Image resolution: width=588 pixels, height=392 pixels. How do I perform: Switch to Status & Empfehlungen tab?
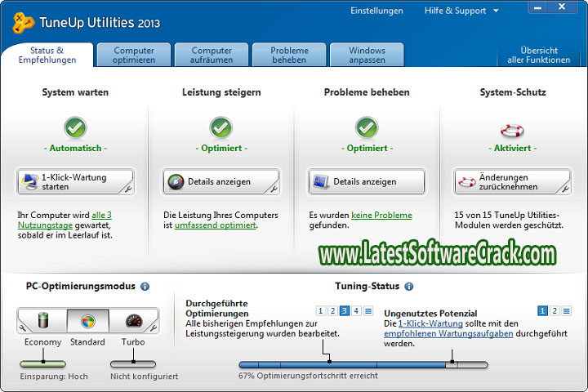47,56
